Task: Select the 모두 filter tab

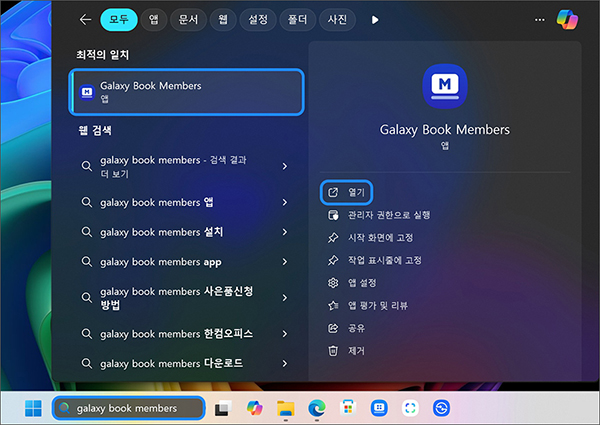Action: click(119, 20)
